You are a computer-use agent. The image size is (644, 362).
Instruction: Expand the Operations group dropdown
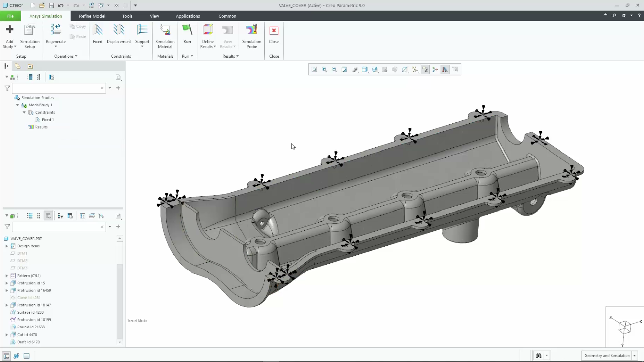(66, 56)
